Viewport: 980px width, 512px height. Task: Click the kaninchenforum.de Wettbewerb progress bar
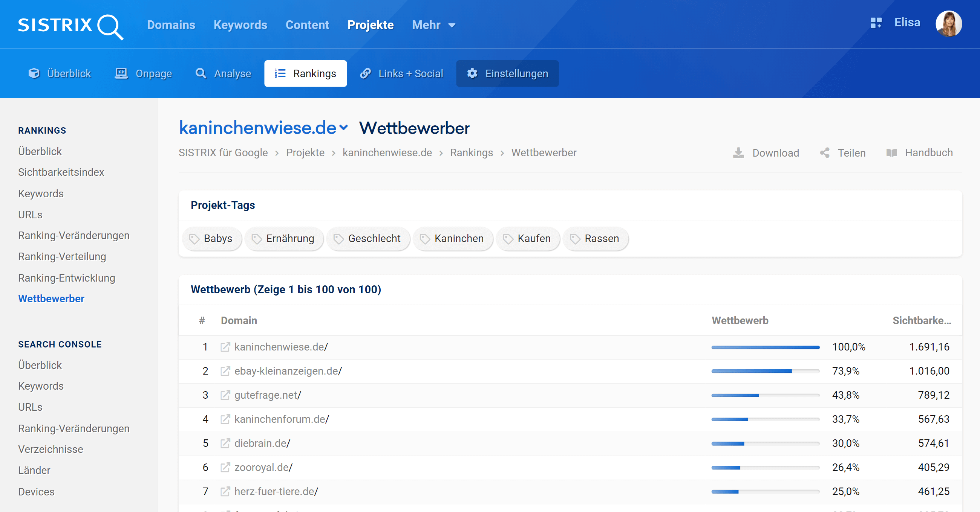tap(765, 419)
